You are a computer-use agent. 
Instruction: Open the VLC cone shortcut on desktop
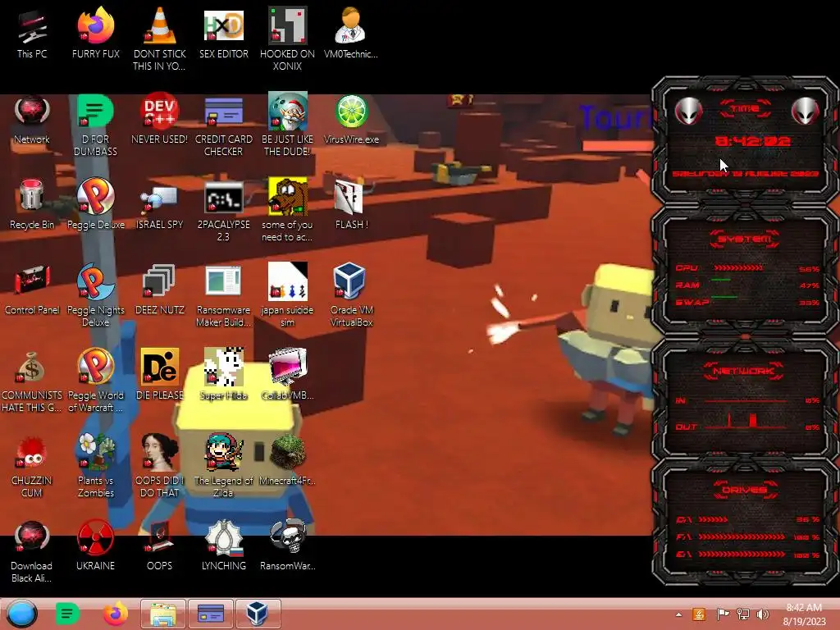coord(160,39)
